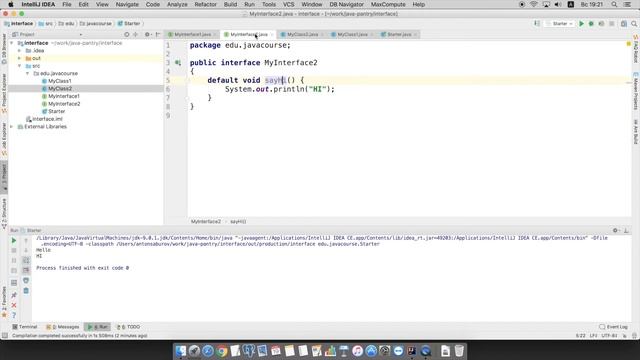This screenshot has height=360, width=640.
Task: Open the TODO tool window
Action: (x=128, y=327)
